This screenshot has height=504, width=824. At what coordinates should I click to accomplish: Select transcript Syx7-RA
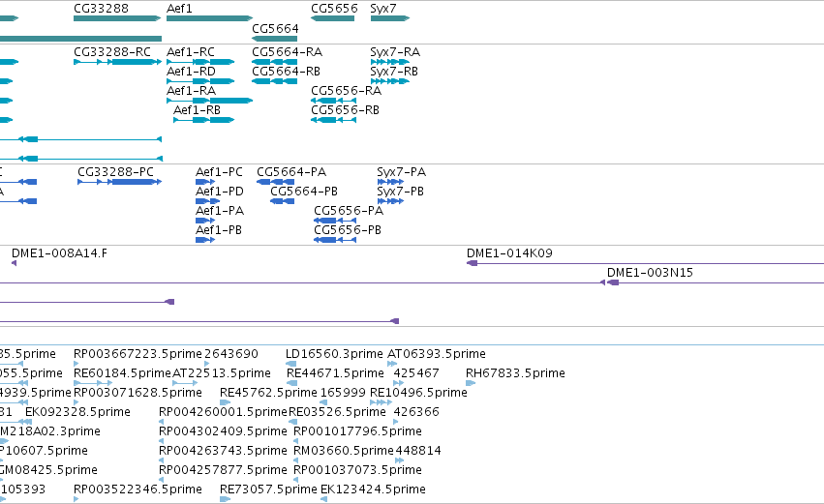click(x=390, y=62)
